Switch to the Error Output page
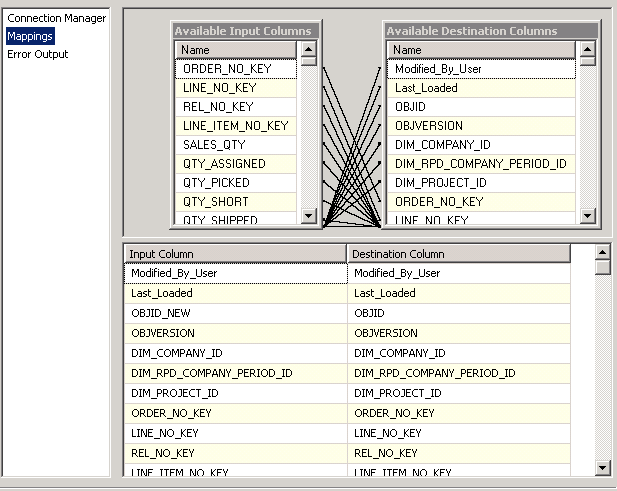 38,54
